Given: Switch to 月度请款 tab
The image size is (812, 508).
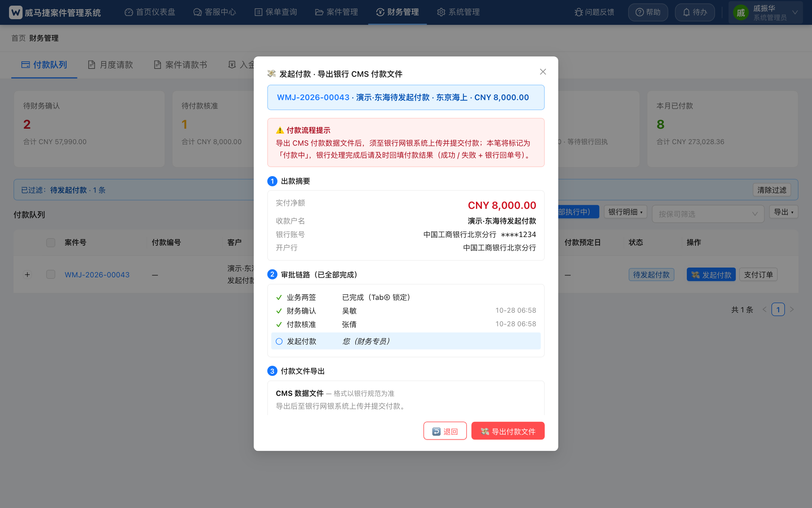Looking at the screenshot, I should [x=111, y=65].
